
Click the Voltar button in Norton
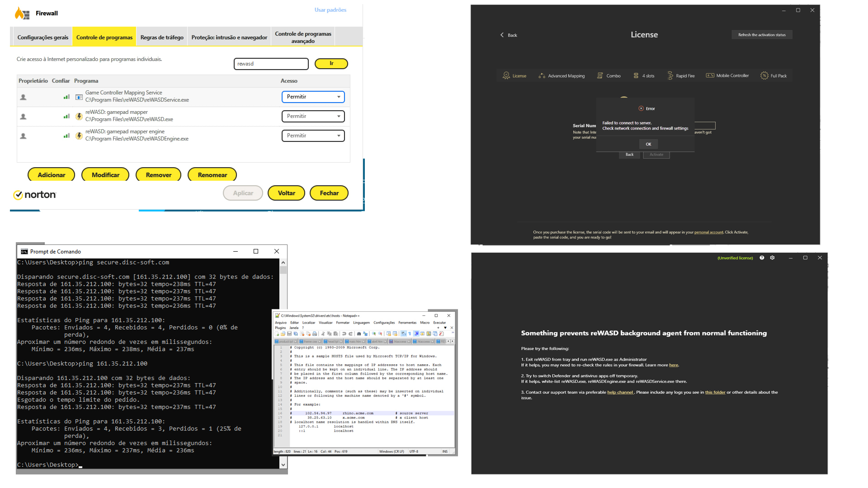(286, 193)
